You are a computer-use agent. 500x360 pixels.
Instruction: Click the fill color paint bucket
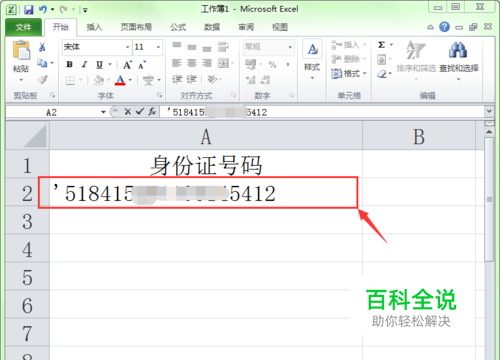click(99, 80)
